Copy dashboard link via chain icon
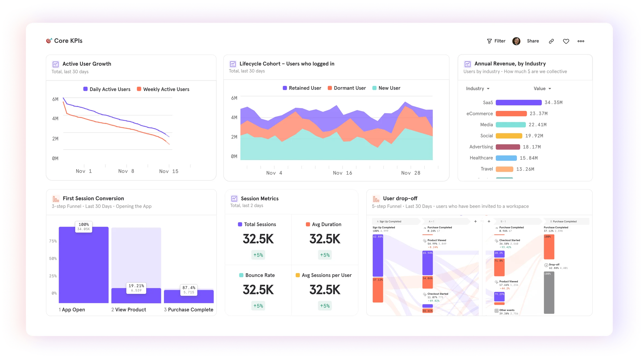The image size is (644, 359). (x=551, y=41)
